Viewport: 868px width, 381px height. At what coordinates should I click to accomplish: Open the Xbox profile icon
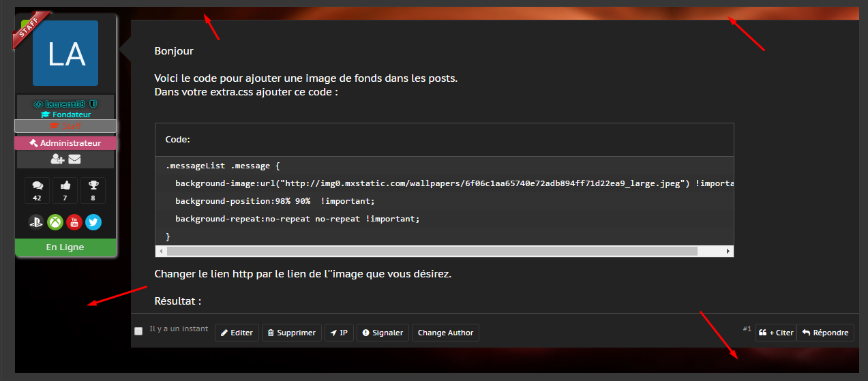coord(55,222)
